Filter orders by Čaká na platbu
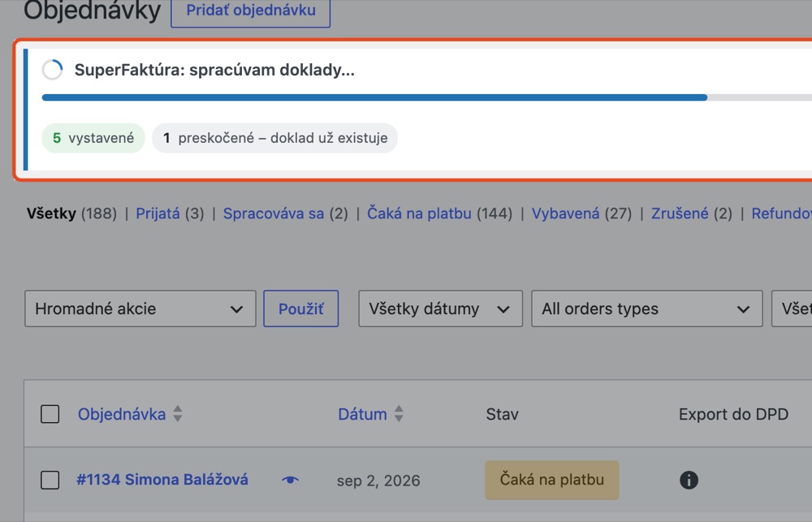The image size is (812, 522). (x=420, y=214)
